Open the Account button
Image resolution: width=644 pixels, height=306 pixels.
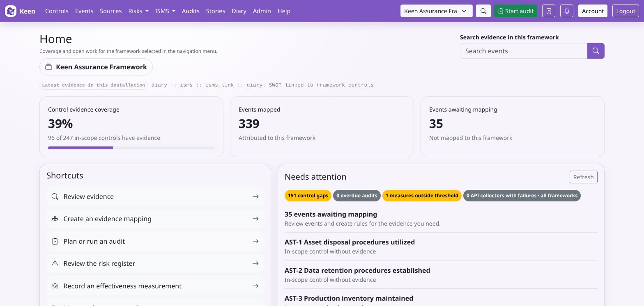point(593,11)
